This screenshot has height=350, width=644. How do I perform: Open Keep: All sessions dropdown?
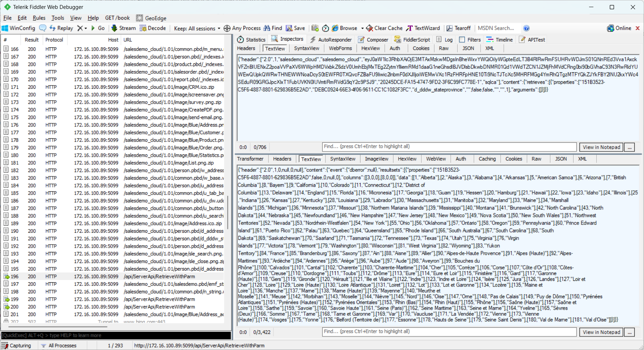196,29
